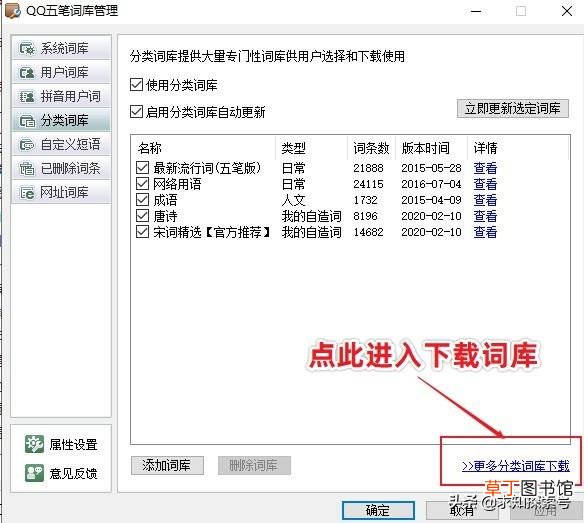Click the version date 2016-07-04

pos(431,184)
